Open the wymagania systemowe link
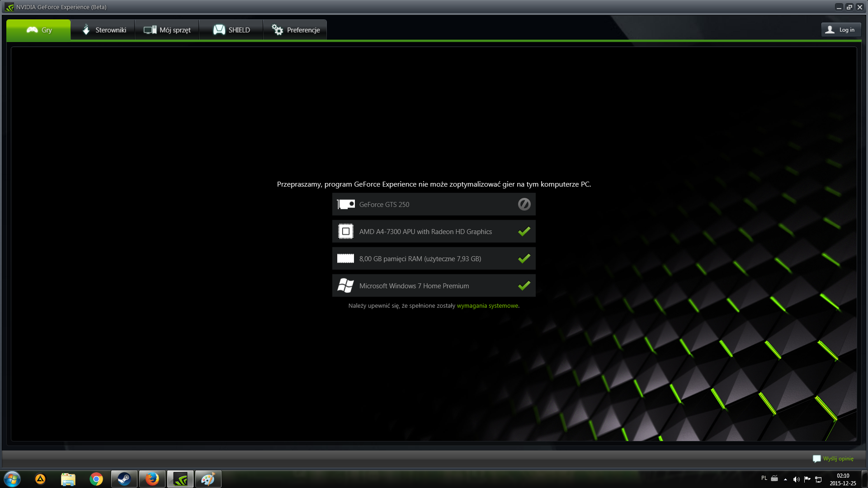Image resolution: width=868 pixels, height=488 pixels. click(487, 306)
